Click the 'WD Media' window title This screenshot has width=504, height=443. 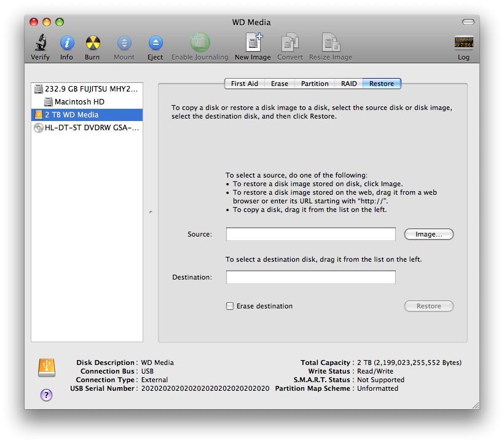coord(251,22)
